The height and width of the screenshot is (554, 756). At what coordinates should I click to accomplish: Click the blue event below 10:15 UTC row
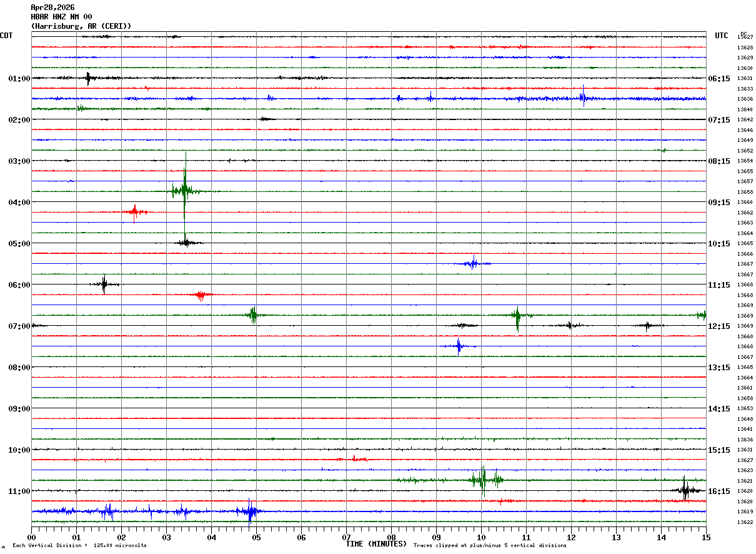coord(474,263)
